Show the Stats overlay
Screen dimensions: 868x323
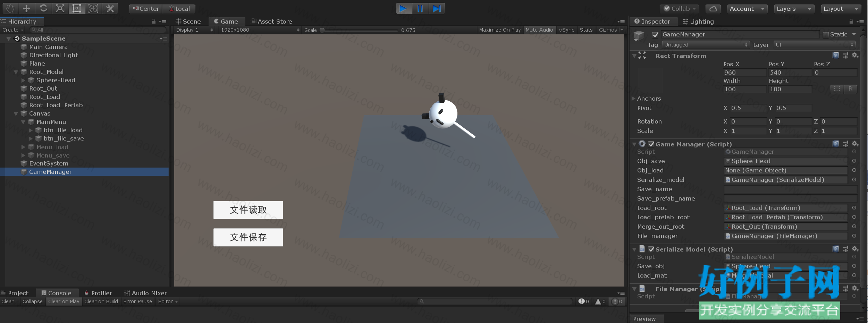coord(586,30)
